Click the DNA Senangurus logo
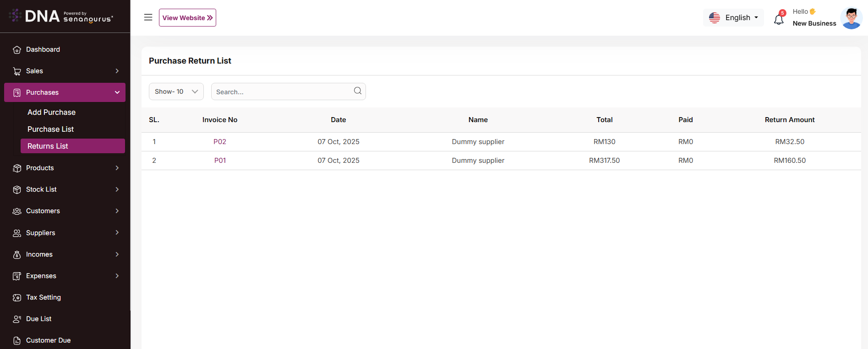This screenshot has height=349, width=868. click(61, 16)
